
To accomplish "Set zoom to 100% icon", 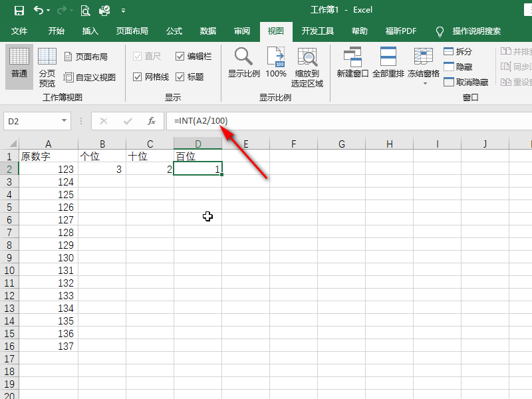I will click(x=276, y=63).
